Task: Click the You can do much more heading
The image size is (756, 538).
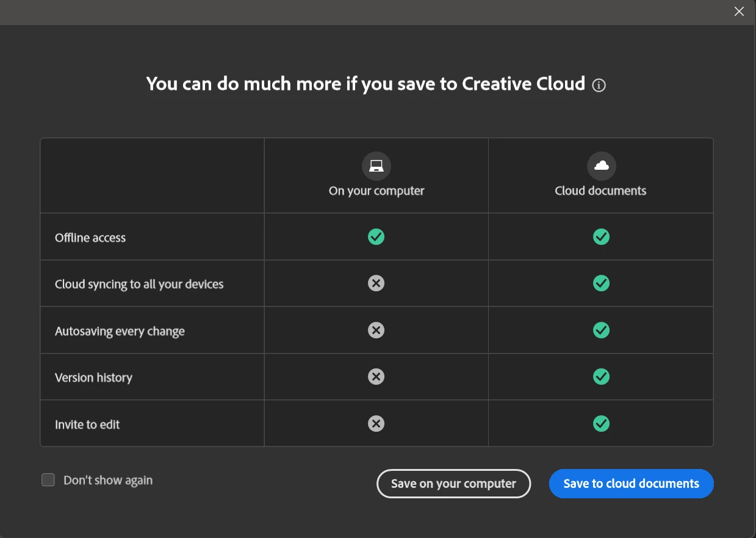Action: tap(366, 84)
